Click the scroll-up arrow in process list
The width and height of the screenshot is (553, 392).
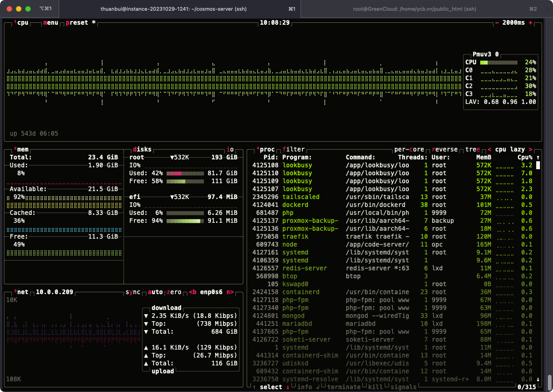tap(538, 158)
